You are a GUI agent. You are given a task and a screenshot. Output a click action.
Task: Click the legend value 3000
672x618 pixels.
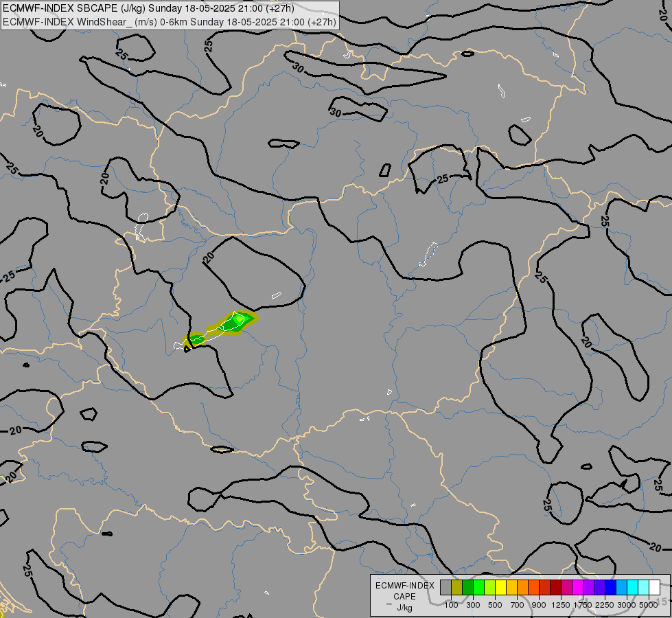coord(627,605)
